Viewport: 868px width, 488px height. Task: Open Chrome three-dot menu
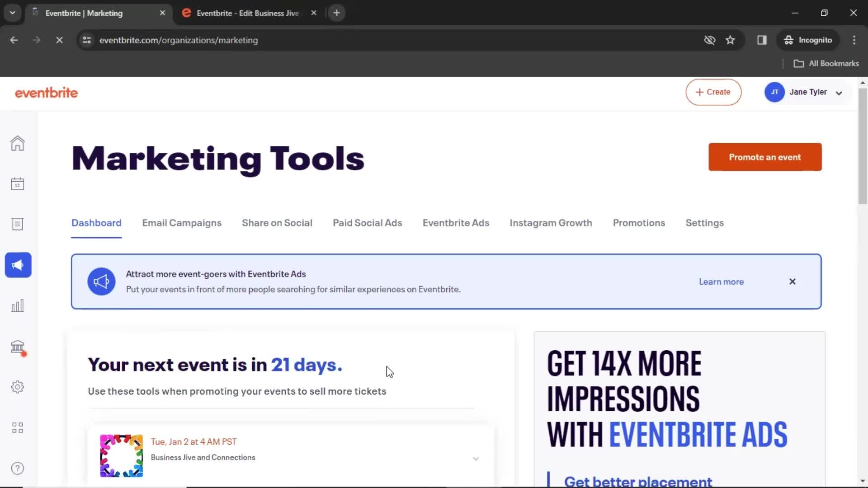tap(854, 40)
